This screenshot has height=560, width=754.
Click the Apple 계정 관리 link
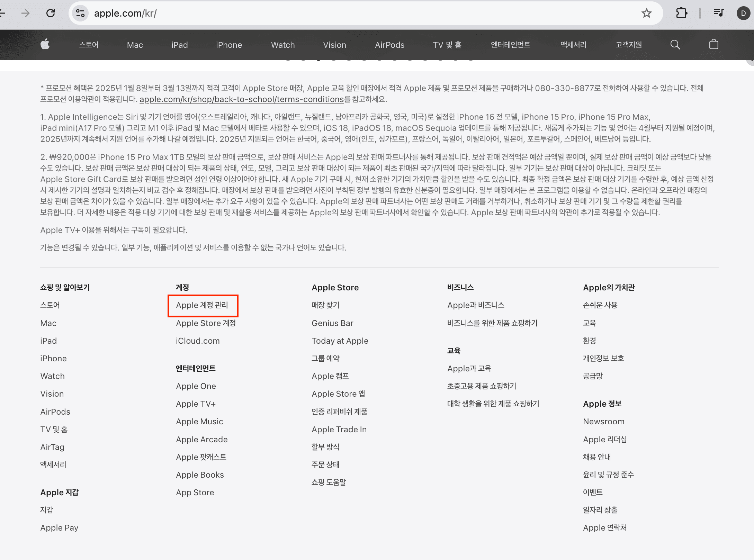[x=202, y=305]
